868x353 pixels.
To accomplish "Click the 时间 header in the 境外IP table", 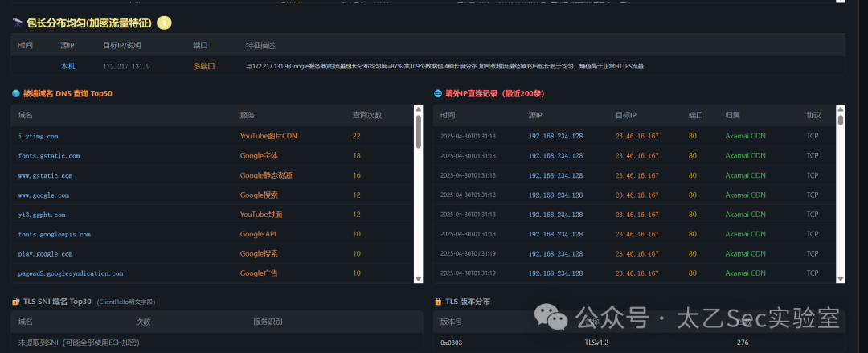I will coord(448,115).
